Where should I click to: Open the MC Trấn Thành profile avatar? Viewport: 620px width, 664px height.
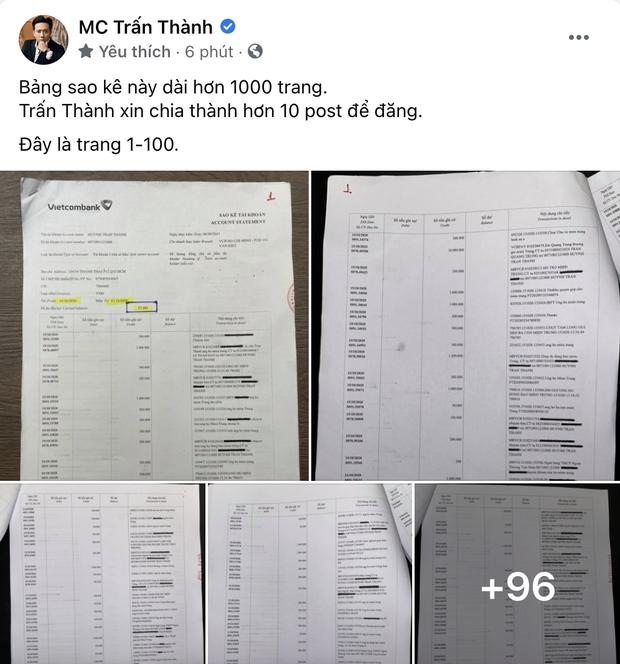43,40
